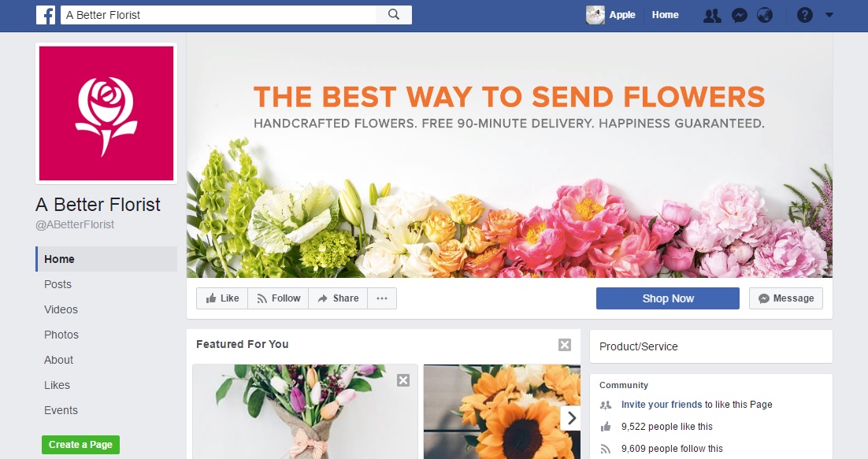The image size is (868, 459).
Task: Click 9,609 people follow this text
Action: [672, 449]
